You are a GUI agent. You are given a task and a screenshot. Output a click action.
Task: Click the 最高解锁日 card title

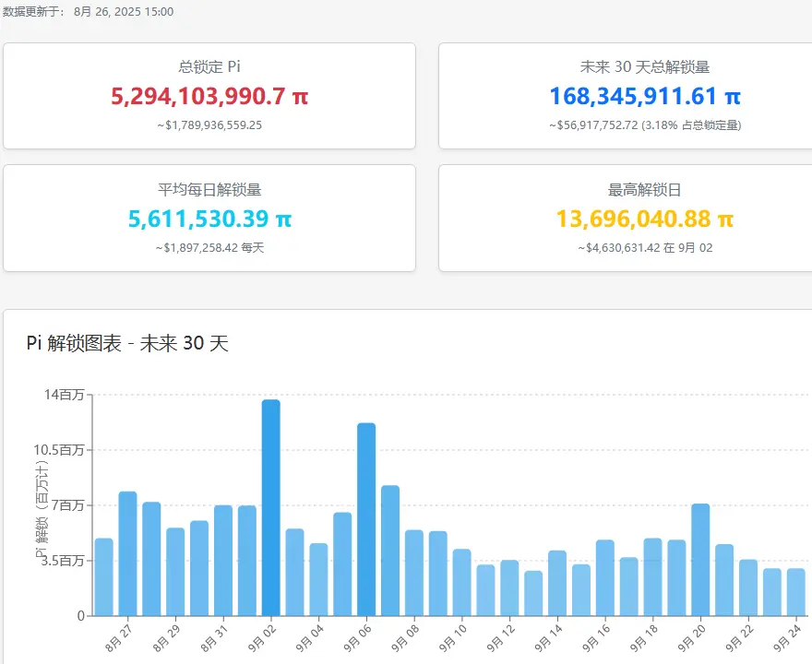coord(645,189)
